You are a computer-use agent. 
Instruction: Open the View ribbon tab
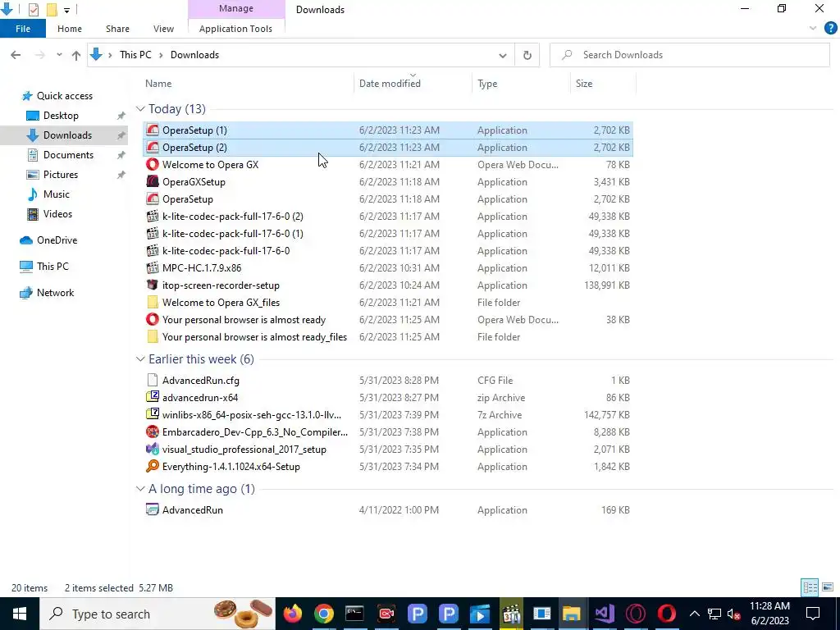(163, 29)
